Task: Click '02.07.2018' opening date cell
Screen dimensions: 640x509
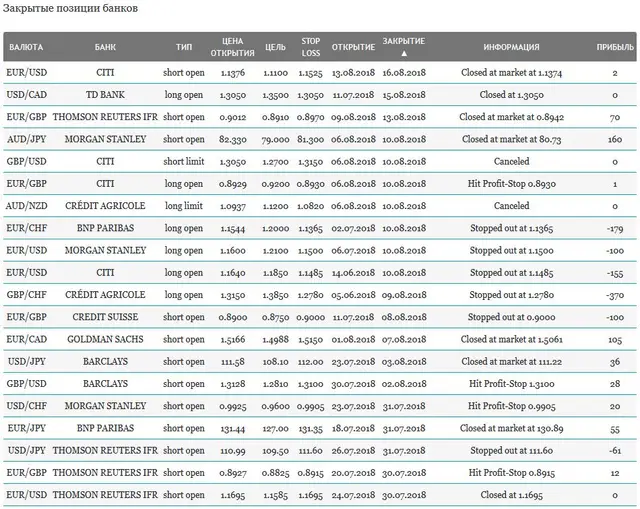Action: 353,229
